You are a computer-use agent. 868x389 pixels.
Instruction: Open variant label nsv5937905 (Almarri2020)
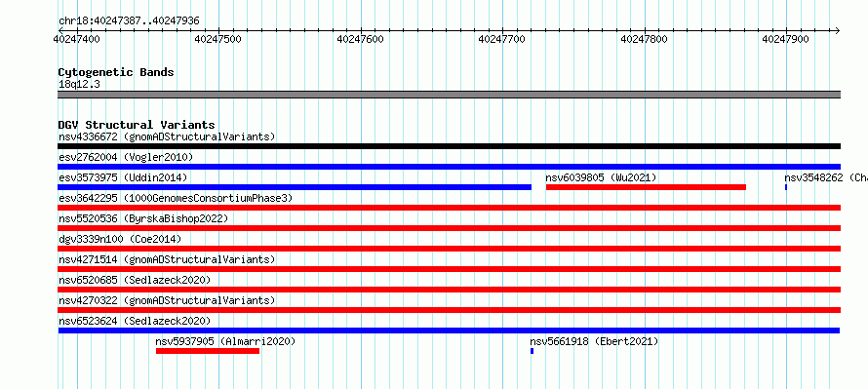[226, 341]
